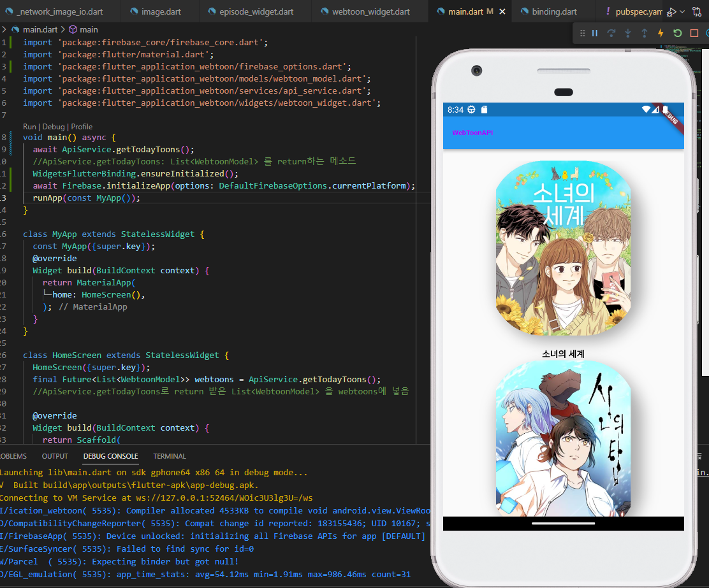
Task: Click the Connecting to VM Service console line
Action: point(156,498)
